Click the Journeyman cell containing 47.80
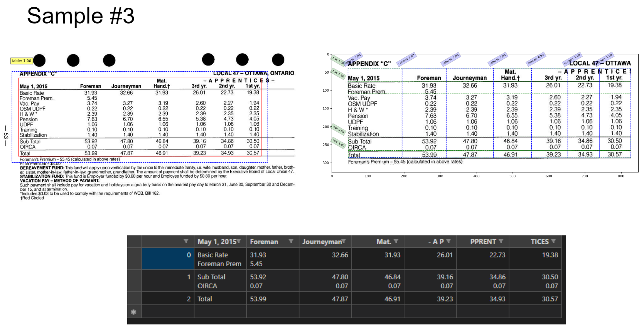644x331 pixels. 325,281
